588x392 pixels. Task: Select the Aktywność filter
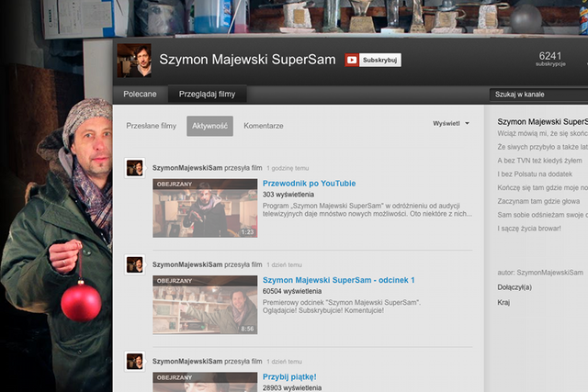(209, 126)
